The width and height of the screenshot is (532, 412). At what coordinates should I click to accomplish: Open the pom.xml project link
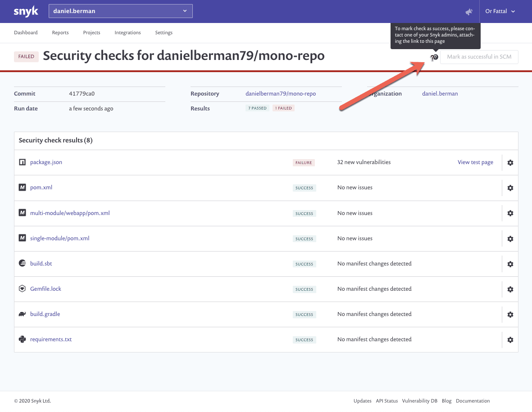[41, 188]
